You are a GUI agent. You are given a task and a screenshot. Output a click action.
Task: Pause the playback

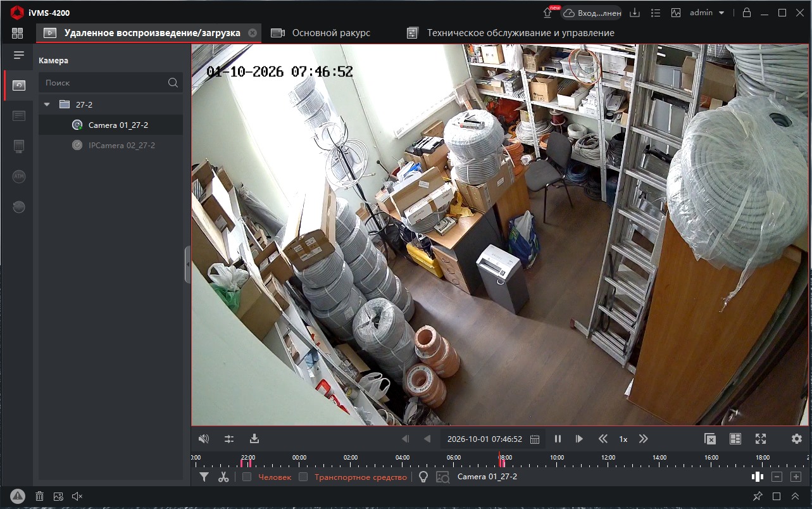coord(558,439)
